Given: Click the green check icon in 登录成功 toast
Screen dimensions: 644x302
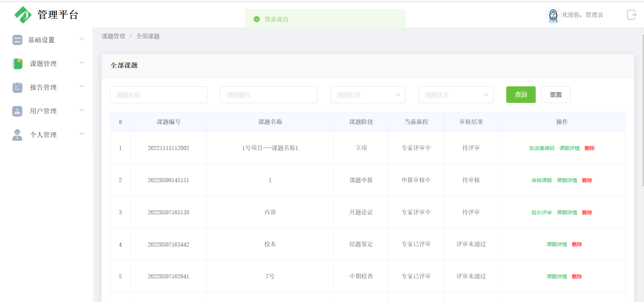Looking at the screenshot, I should (257, 19).
